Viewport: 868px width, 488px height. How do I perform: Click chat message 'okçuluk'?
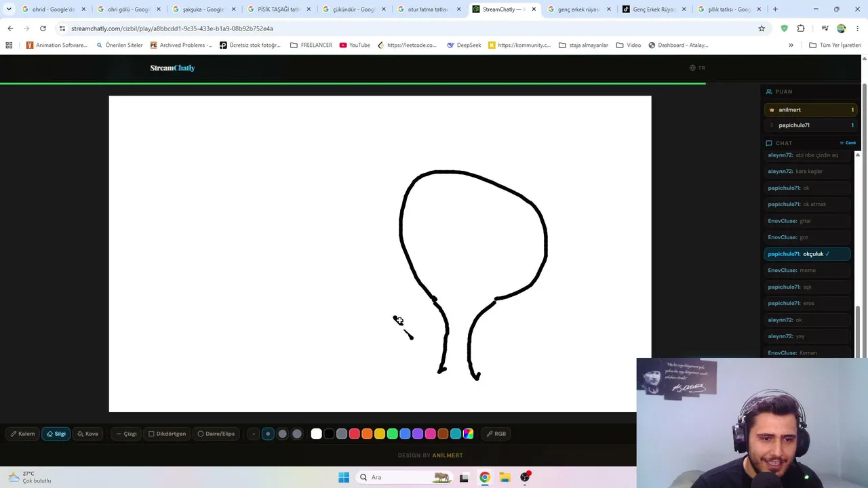807,254
